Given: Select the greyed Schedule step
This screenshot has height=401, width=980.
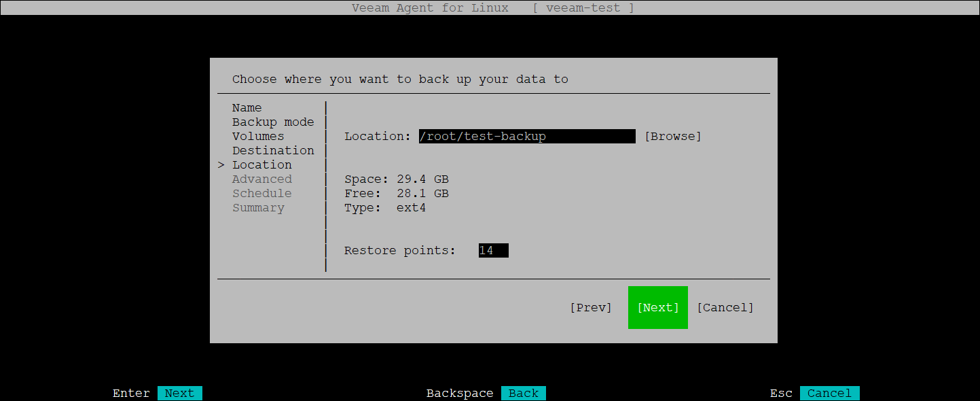Looking at the screenshot, I should click(x=261, y=193).
